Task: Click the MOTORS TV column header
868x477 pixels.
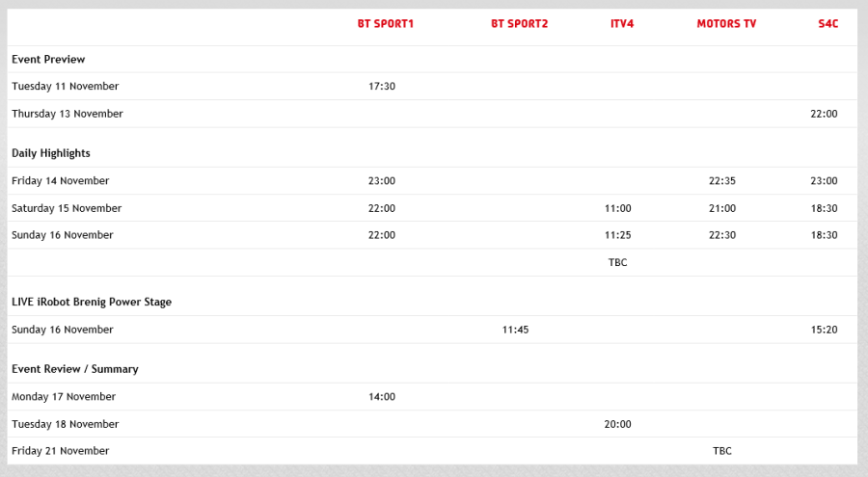Action: (x=726, y=23)
